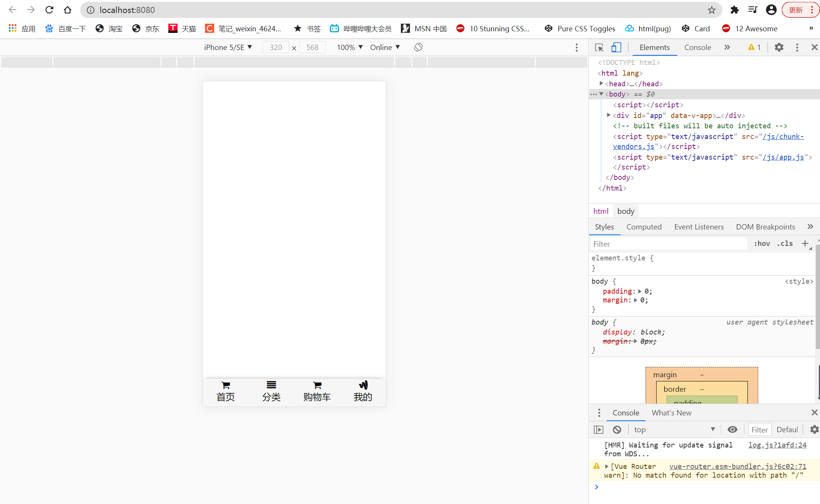This screenshot has width=820, height=504.
Task: Click the browser reload button
Action: (49, 10)
